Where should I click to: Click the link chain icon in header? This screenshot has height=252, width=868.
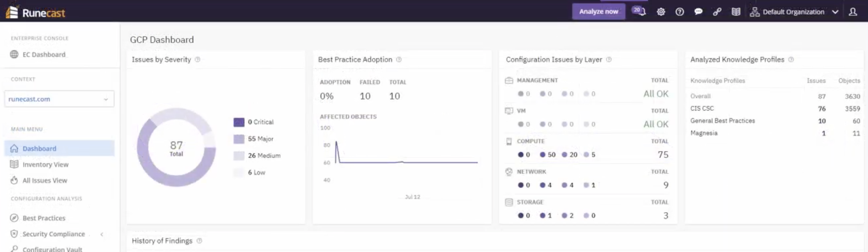click(717, 12)
